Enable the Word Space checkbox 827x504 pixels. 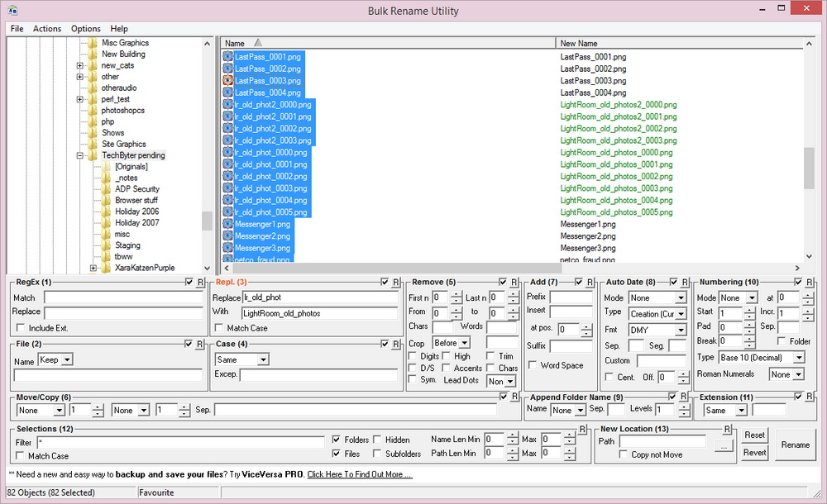[x=533, y=365]
